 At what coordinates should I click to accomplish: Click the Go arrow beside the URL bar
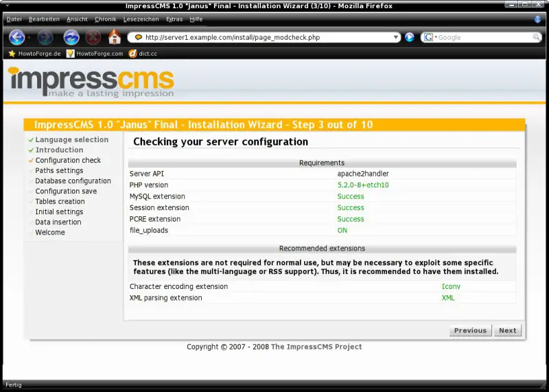[409, 37]
